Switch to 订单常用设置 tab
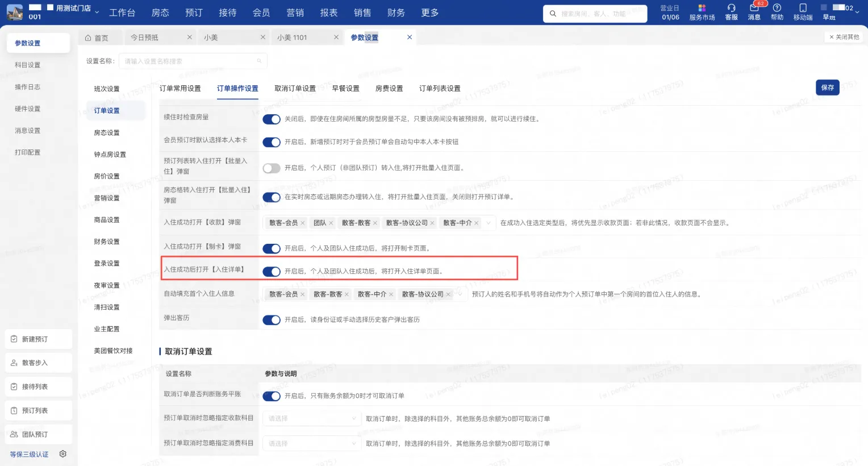 tap(180, 89)
